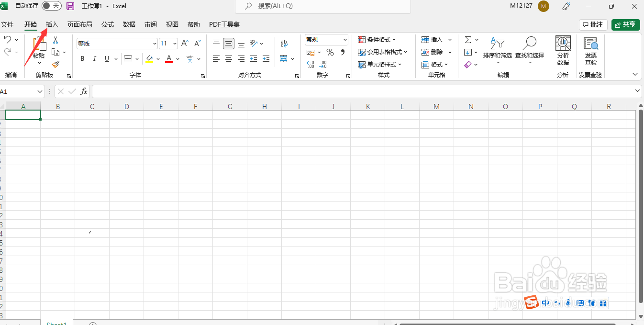This screenshot has width=644, height=325.
Task: Apply the yellow fill color bucket
Action: (x=149, y=59)
